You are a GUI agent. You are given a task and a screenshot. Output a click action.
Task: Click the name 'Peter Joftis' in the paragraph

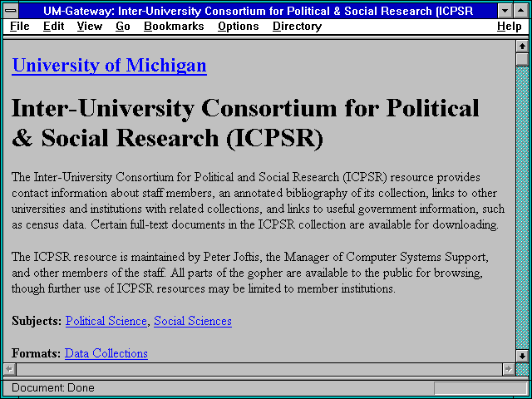pos(232,257)
